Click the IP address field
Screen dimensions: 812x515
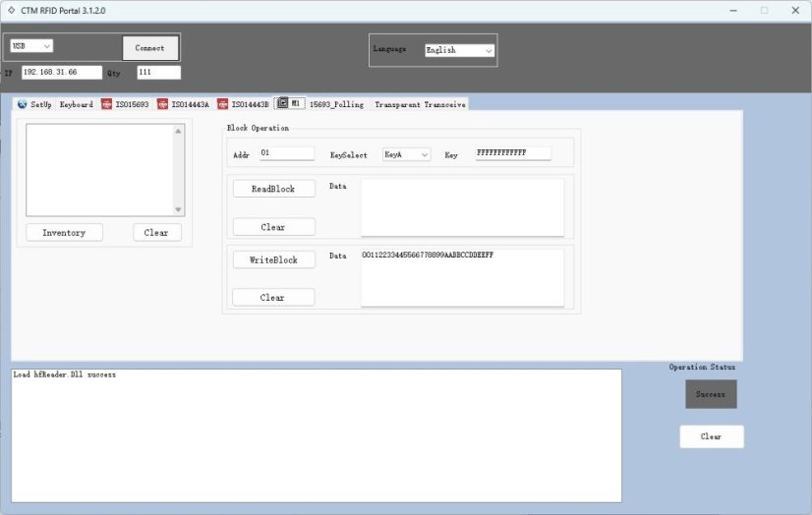pyautogui.click(x=61, y=72)
